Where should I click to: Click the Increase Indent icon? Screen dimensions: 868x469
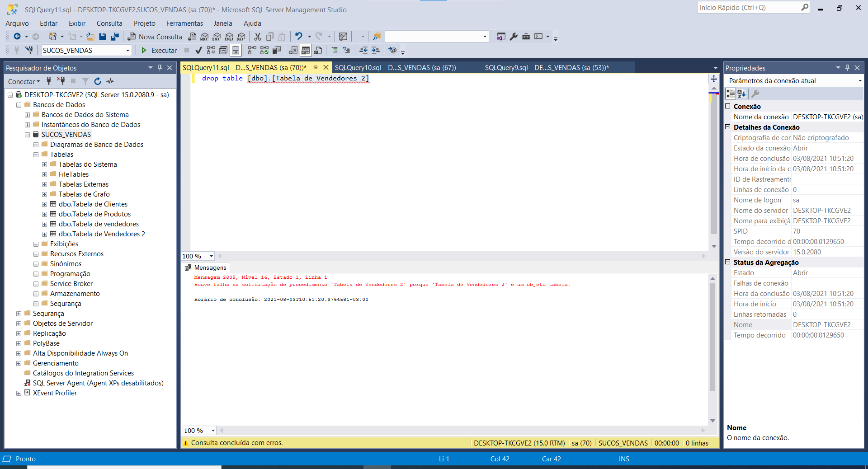pyautogui.click(x=376, y=50)
